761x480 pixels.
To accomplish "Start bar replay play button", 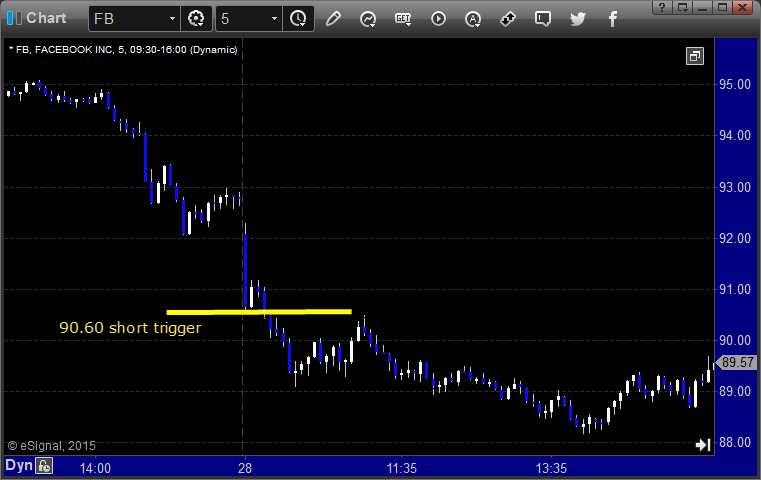I will coord(438,19).
